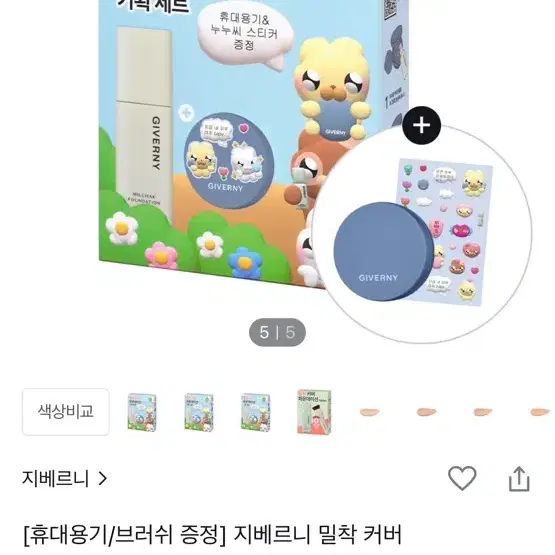Select the first blue box thumbnail
The width and height of the screenshot is (555, 555).
tap(142, 412)
